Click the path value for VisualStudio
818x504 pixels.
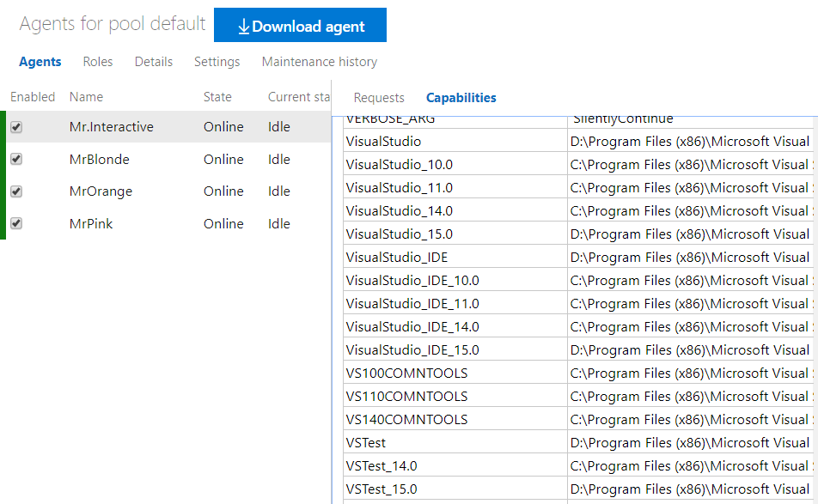click(690, 142)
